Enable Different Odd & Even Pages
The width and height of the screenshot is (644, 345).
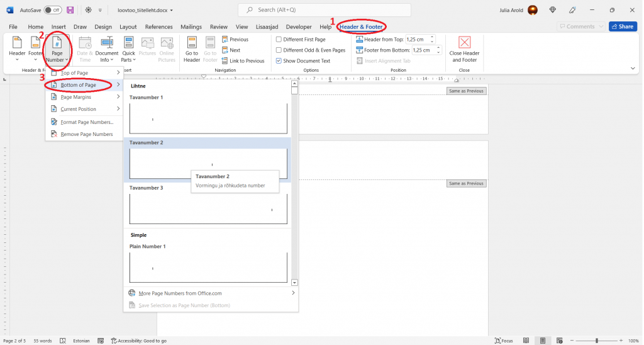311,50
